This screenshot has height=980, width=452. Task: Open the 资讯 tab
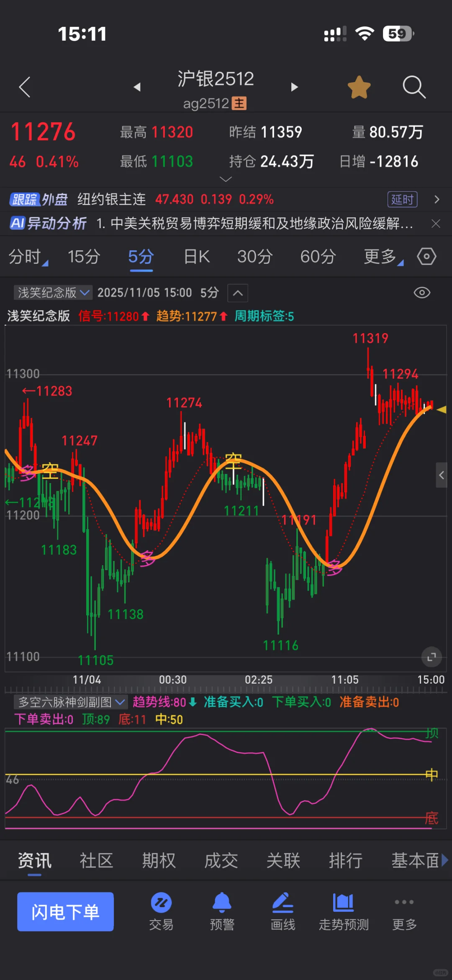[x=34, y=861]
